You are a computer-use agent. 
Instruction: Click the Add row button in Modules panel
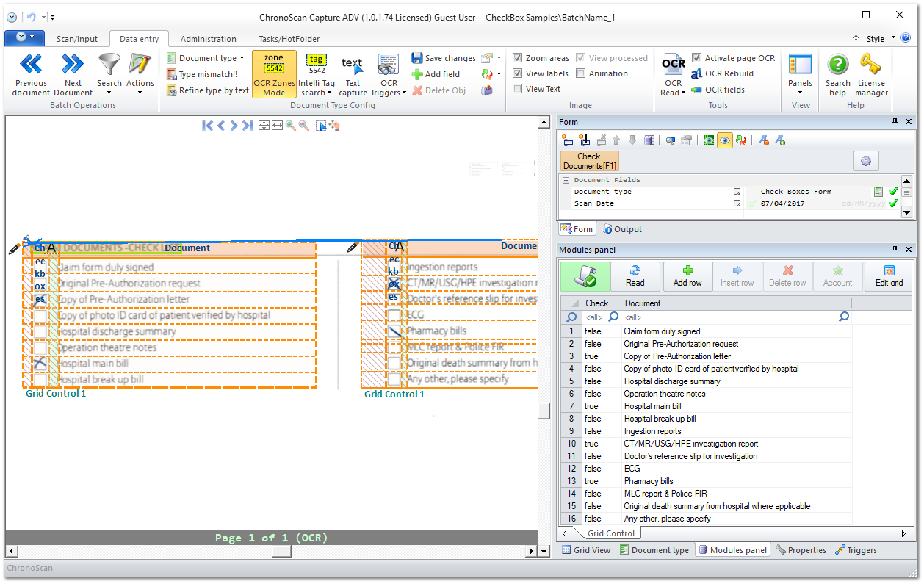[x=687, y=276]
